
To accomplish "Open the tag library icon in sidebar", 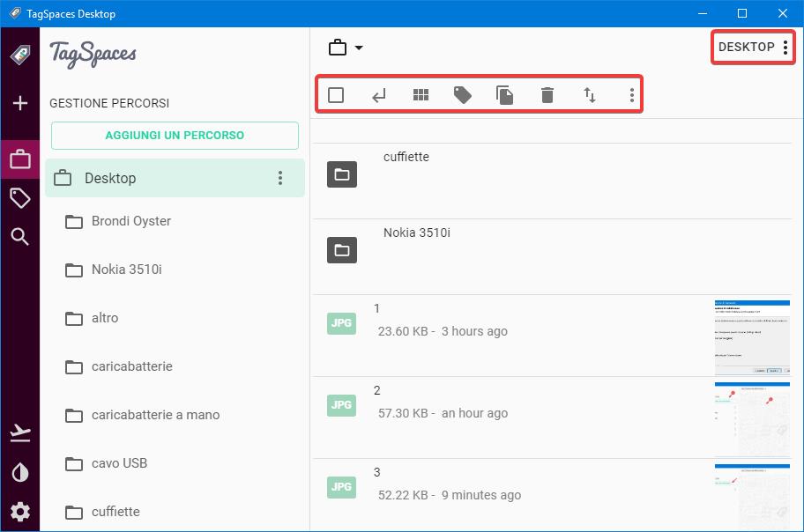I will click(20, 198).
